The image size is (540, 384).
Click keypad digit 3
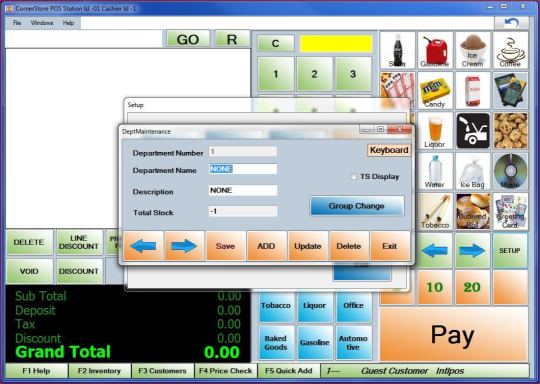pos(353,74)
